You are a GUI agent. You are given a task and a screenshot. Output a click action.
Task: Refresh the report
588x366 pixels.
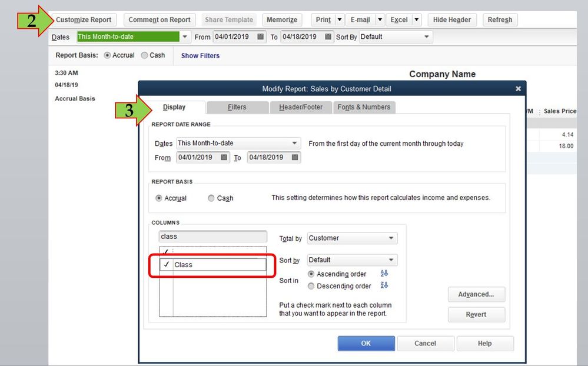500,20
